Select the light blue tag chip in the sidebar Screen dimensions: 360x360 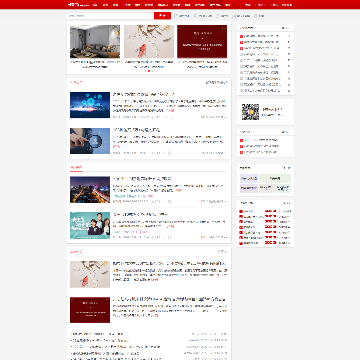coord(283,188)
